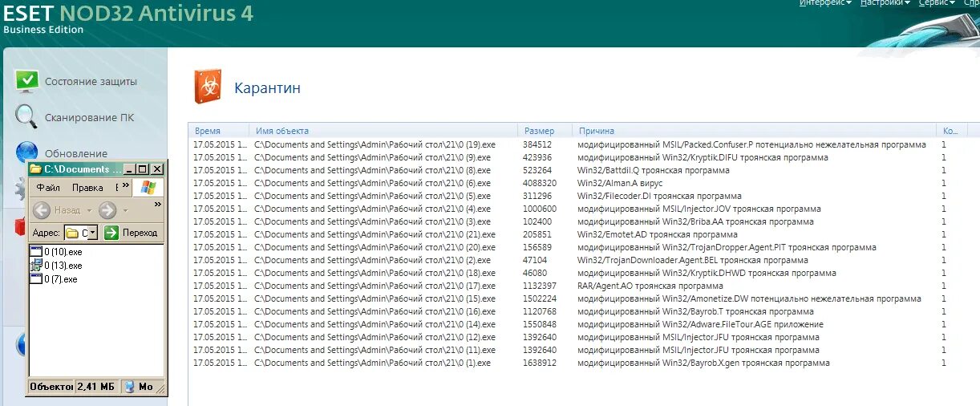
Task: Click folder icon in Explorer title bar
Action: [35, 169]
